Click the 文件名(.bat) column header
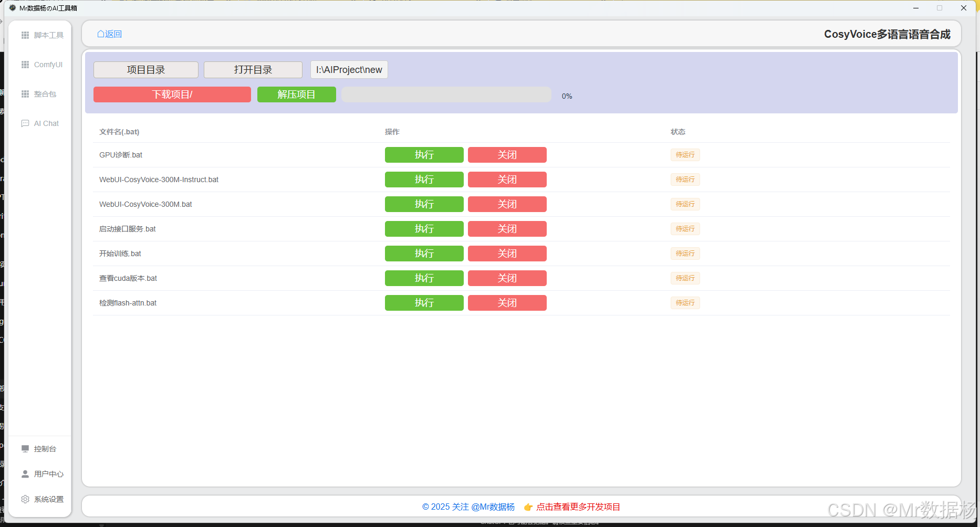 [119, 132]
